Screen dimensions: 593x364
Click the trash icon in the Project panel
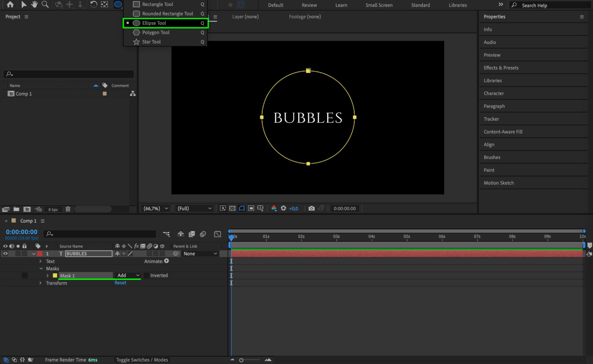pyautogui.click(x=68, y=209)
